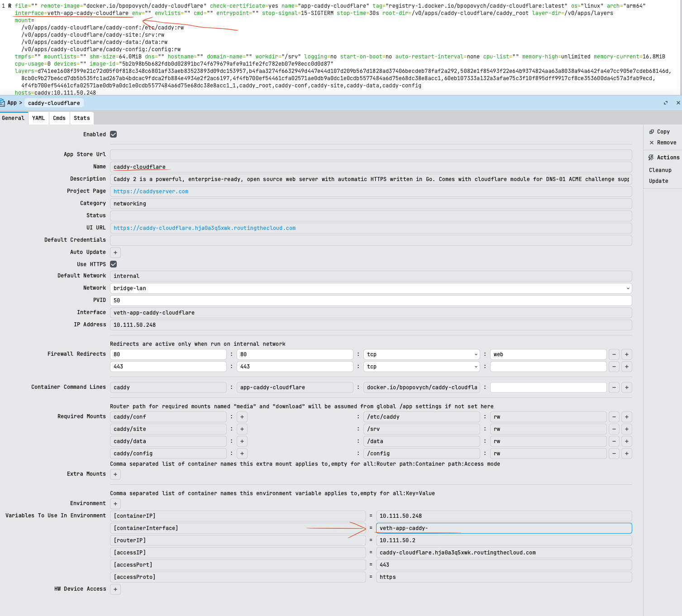Add an Environment variable entry
This screenshot has width=682, height=616.
[115, 504]
